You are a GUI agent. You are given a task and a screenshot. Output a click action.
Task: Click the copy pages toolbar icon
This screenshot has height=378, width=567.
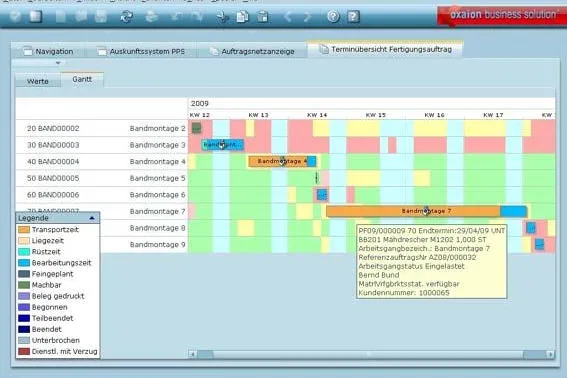tap(242, 17)
